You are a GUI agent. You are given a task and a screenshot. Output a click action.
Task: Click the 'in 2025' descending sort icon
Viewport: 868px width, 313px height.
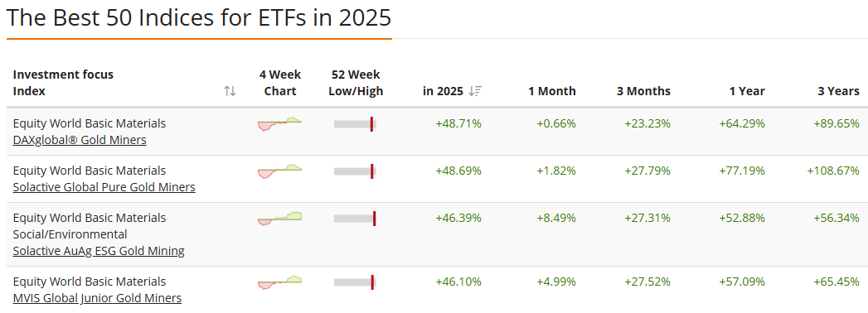[x=475, y=91]
